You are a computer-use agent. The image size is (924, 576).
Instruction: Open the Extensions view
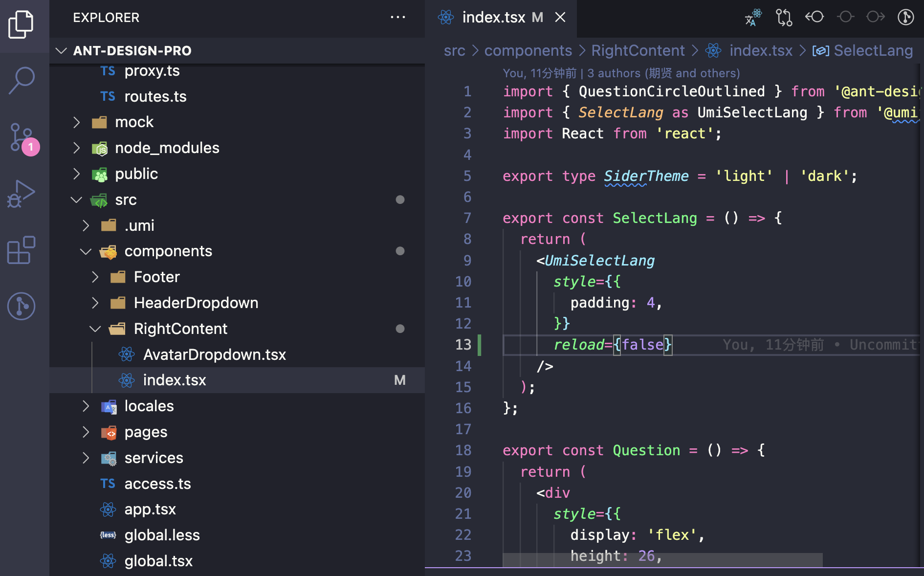21,251
